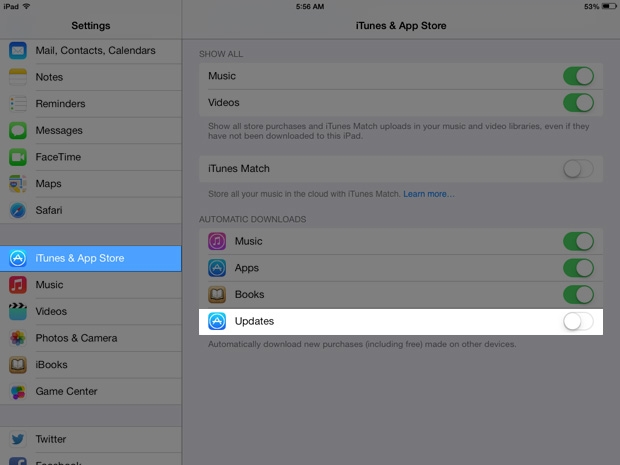Enable the automatic Updates switch
Image resolution: width=620 pixels, height=465 pixels.
(578, 321)
